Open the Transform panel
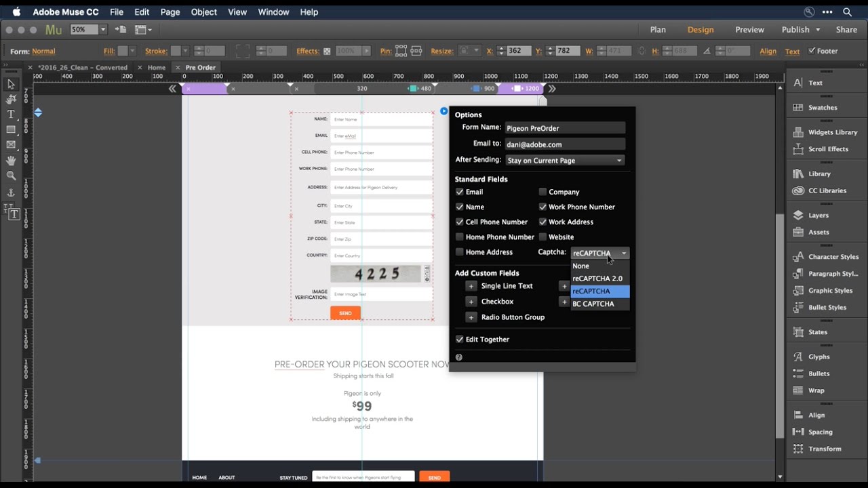 tap(818, 449)
